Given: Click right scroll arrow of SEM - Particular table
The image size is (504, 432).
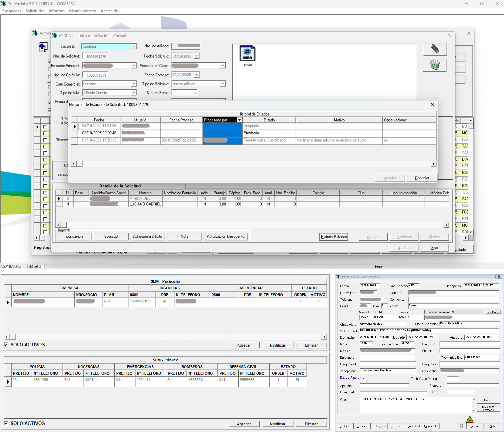Looking at the screenshot, I should 324,337.
